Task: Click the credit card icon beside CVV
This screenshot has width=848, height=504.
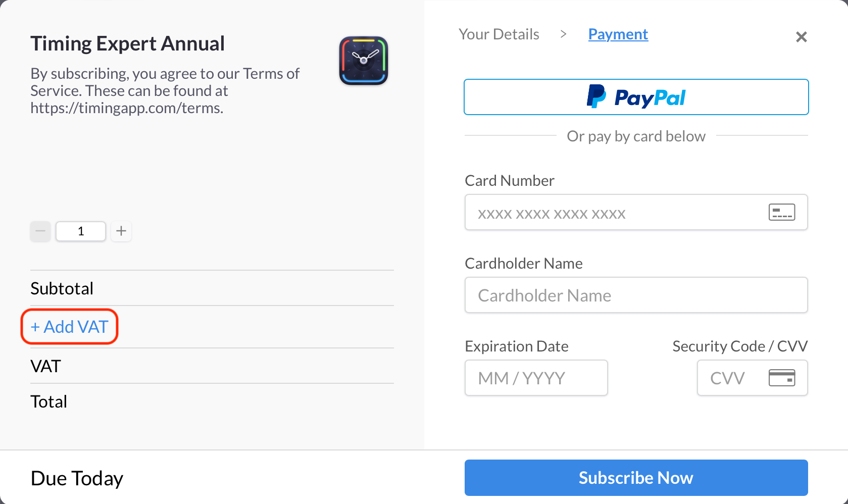Action: [782, 377]
